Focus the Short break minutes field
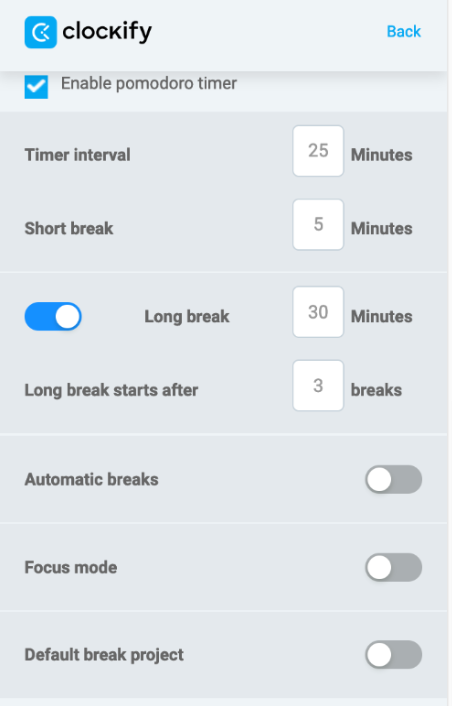This screenshot has width=452, height=706. pos(318,224)
